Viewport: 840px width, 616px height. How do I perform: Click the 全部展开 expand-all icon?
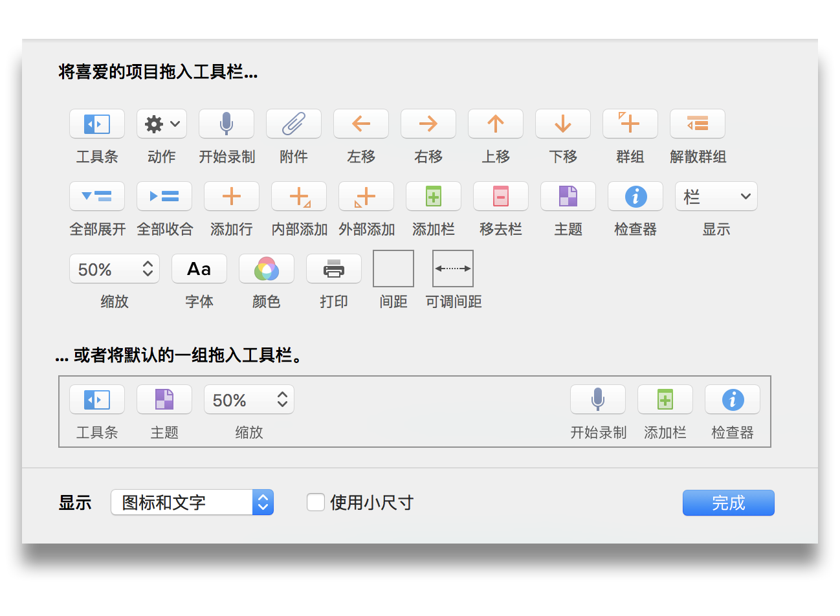97,196
